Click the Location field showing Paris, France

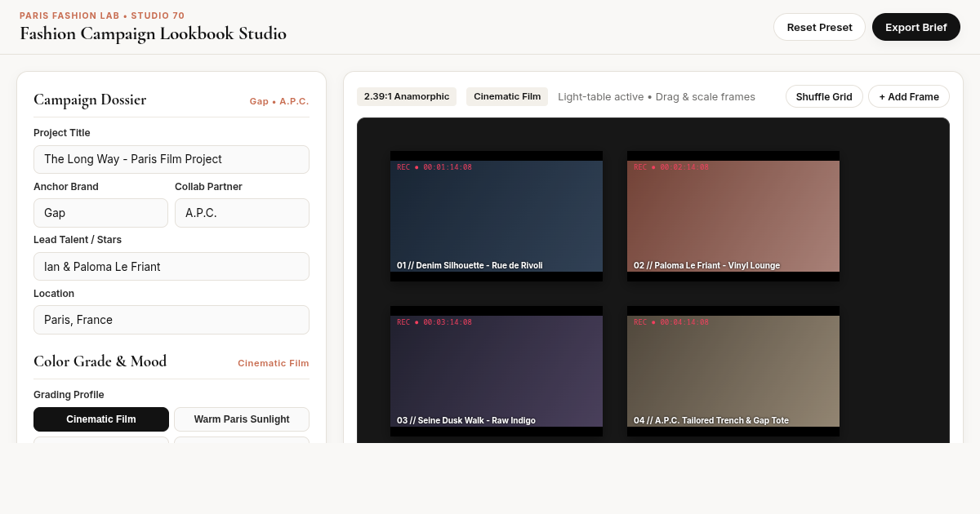point(171,320)
